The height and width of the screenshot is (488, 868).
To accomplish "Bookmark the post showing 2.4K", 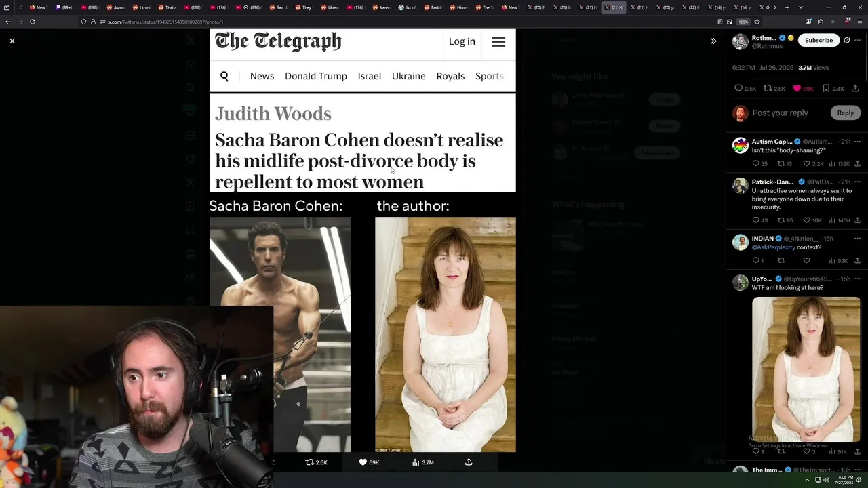I will 833,89.
